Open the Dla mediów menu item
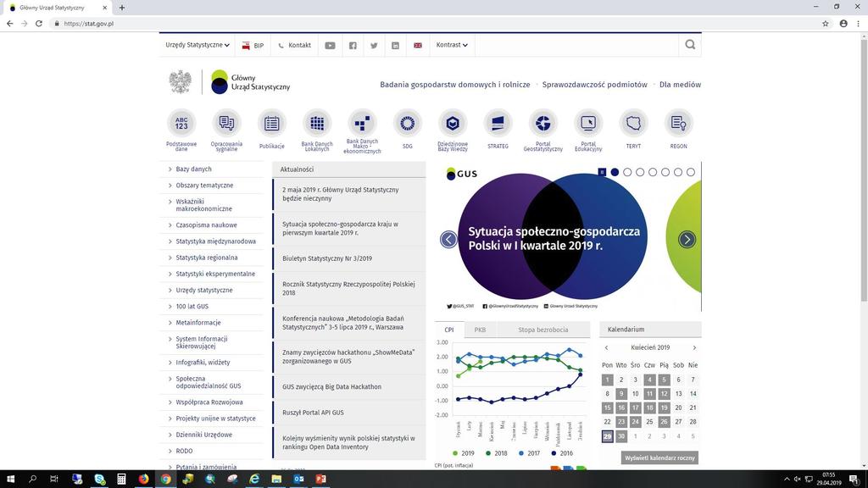 tap(681, 85)
